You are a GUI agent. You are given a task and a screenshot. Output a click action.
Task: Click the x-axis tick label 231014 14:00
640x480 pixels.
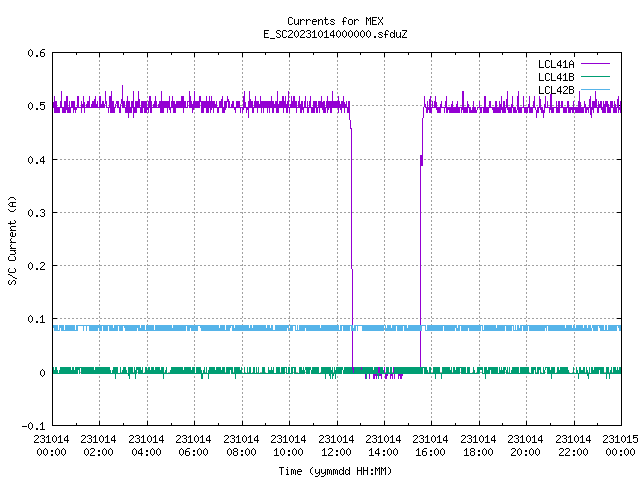tap(383, 446)
